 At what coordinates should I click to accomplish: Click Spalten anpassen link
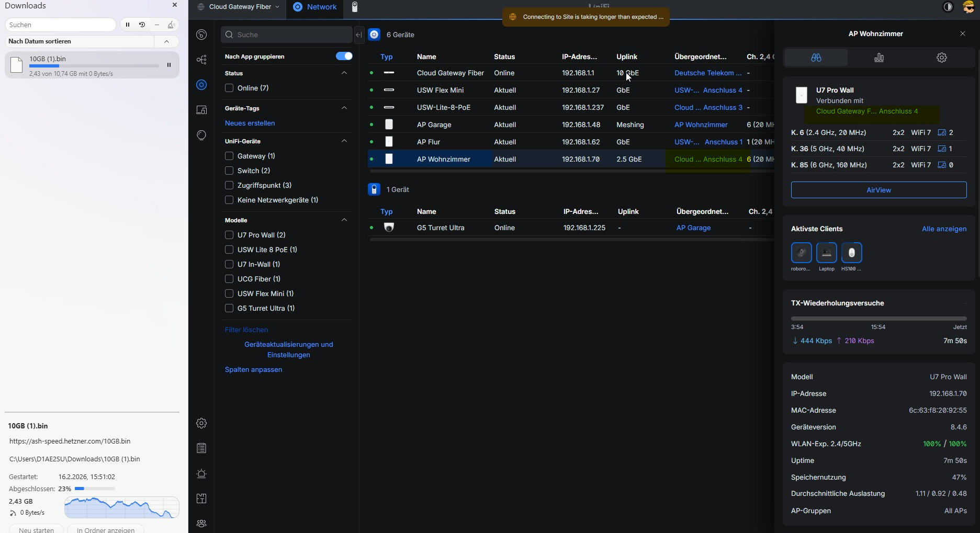pyautogui.click(x=253, y=369)
